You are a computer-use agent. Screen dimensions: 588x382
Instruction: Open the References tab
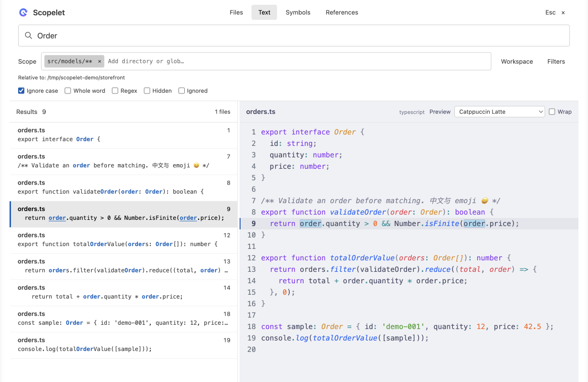342,12
